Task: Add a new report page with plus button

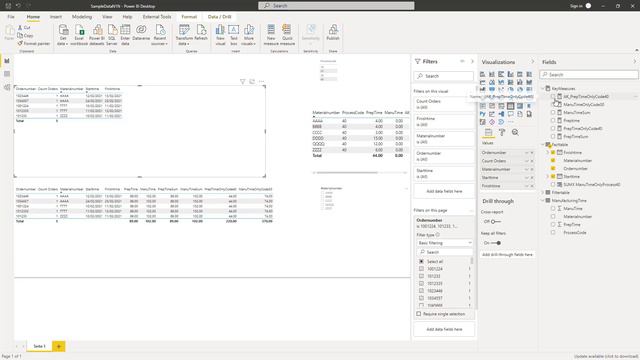Action: (x=58, y=346)
